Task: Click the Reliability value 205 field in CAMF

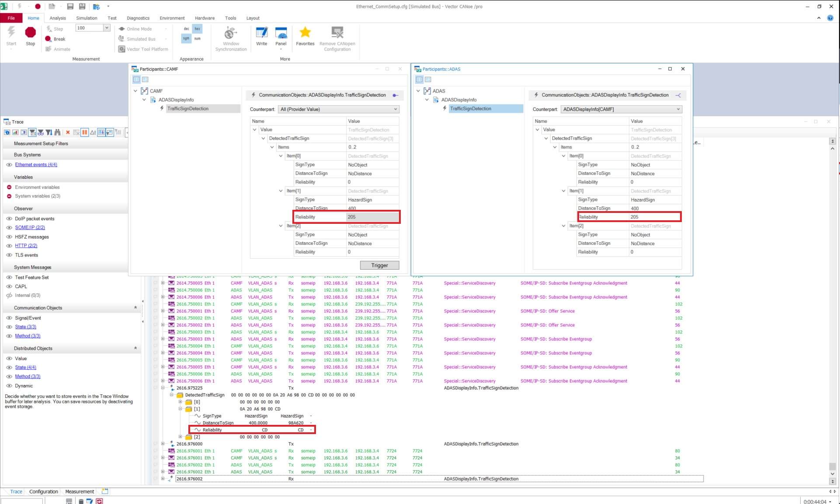Action: coord(372,217)
